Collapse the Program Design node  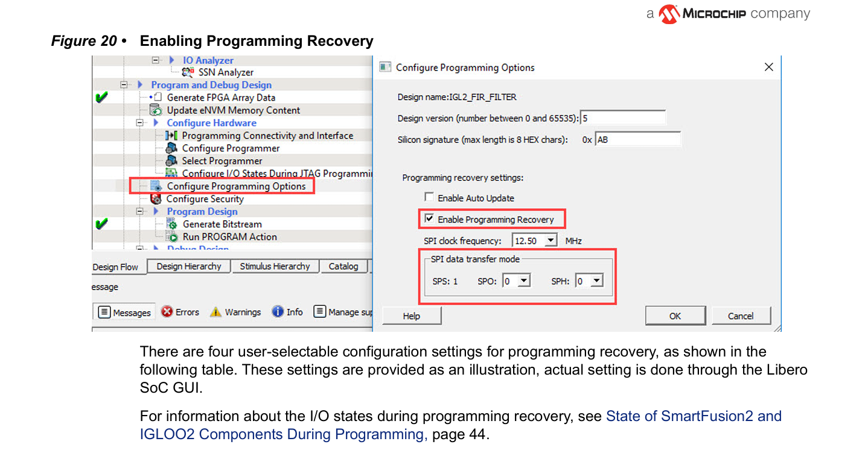tap(140, 212)
